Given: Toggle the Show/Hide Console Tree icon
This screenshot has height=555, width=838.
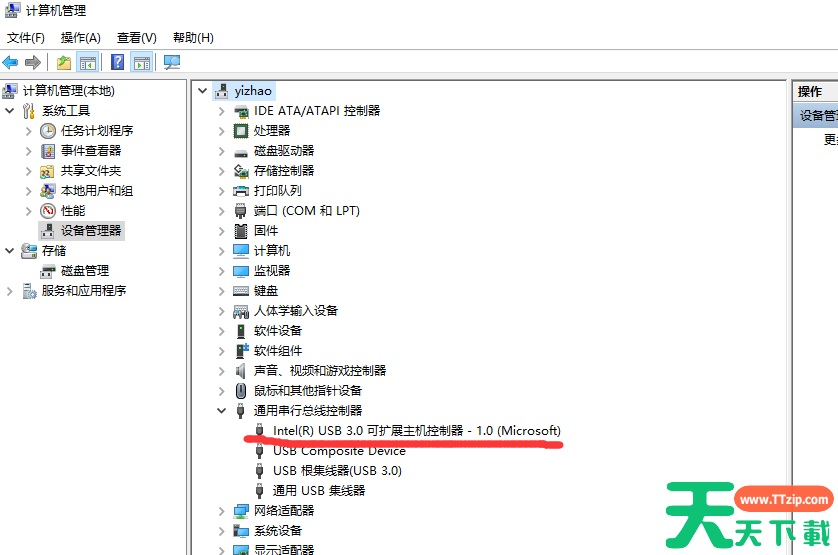Looking at the screenshot, I should pos(88,63).
